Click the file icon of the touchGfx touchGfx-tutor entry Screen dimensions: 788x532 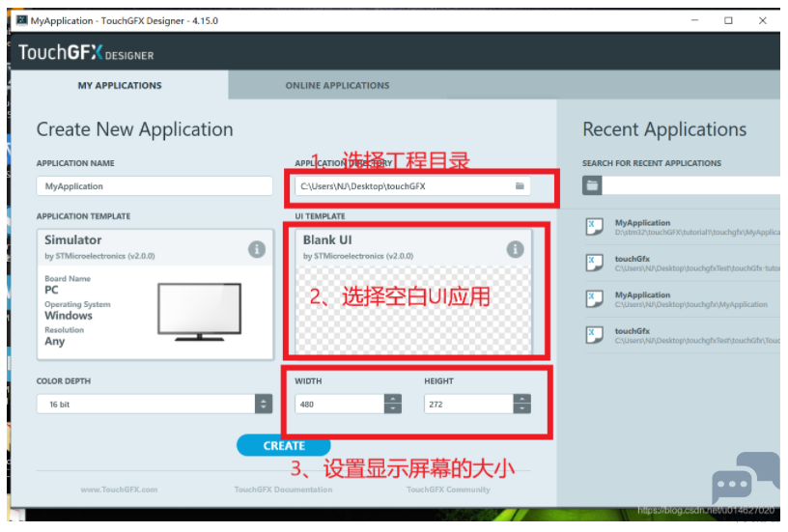pos(595,263)
